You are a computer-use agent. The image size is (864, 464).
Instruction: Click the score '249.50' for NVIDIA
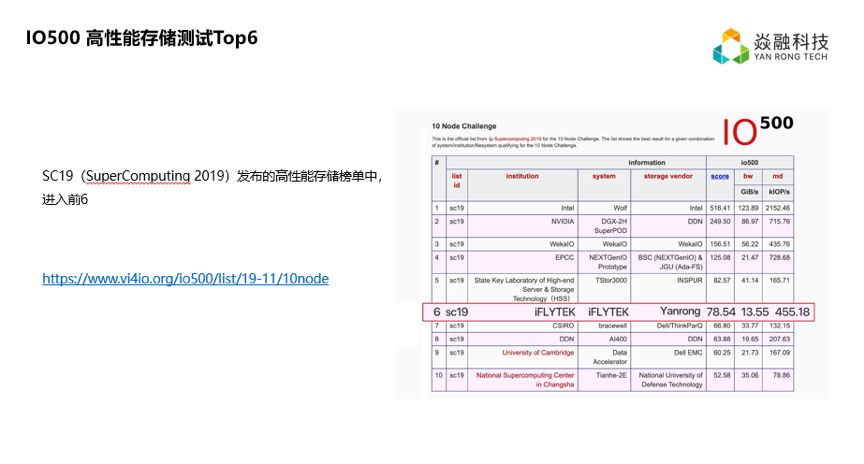[720, 222]
